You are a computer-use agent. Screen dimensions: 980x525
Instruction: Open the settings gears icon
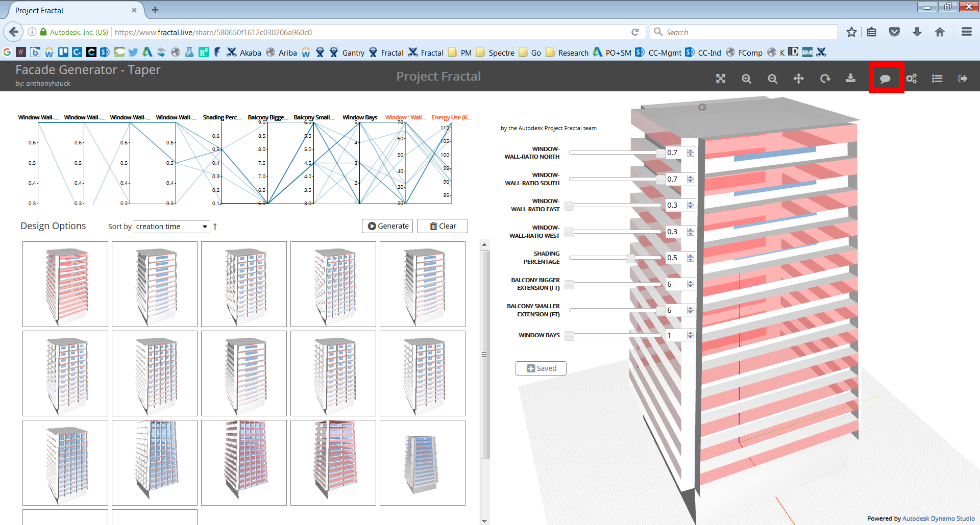tap(912, 79)
